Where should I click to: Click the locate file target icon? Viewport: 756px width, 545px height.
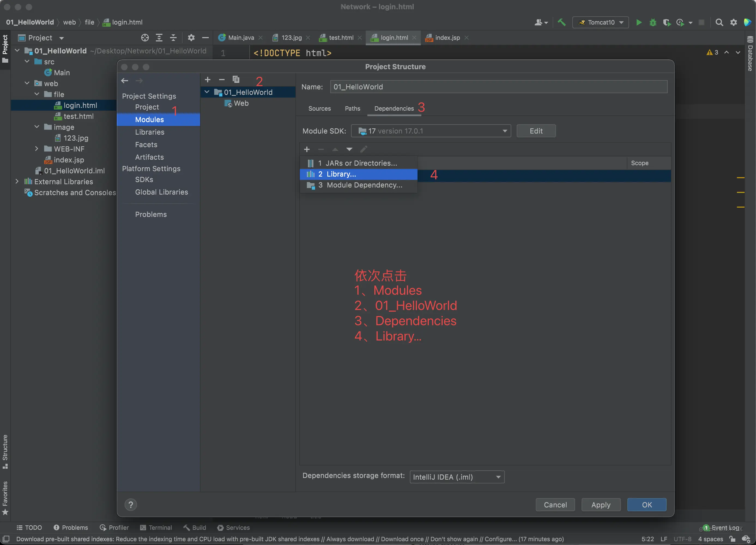(145, 38)
